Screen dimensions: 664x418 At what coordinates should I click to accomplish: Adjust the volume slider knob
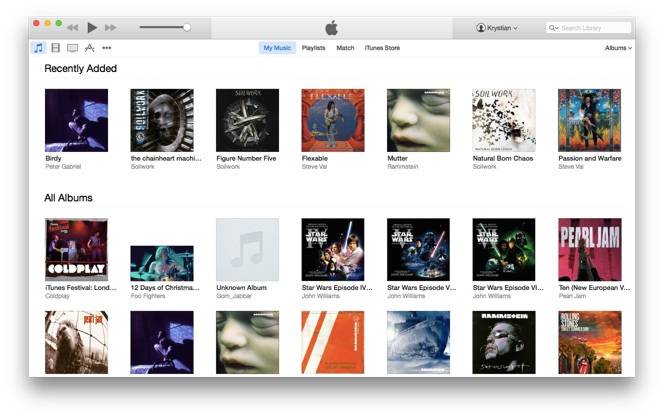pos(187,28)
